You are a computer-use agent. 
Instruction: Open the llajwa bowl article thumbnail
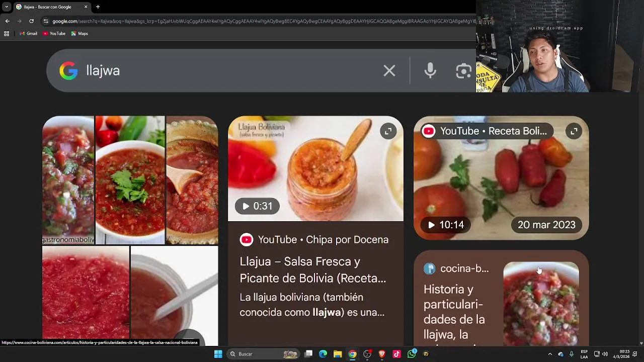coord(541,304)
